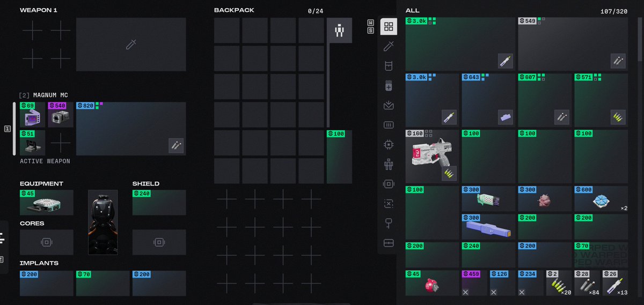Viewport: 644px width, 305px height.
Task: Select the Equipment item valued 45
Action: pyautogui.click(x=47, y=203)
